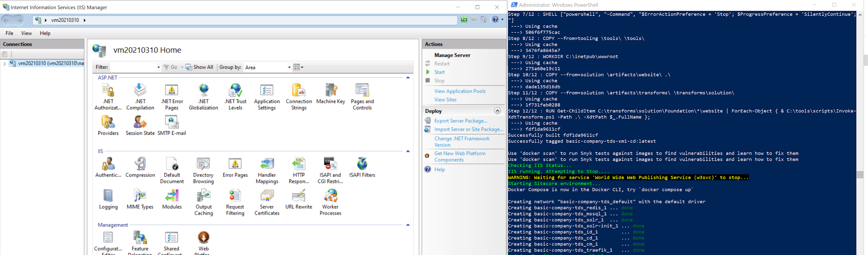Image resolution: width=868 pixels, height=255 pixels.
Task: Open URL Rewrite feature
Action: (298, 199)
